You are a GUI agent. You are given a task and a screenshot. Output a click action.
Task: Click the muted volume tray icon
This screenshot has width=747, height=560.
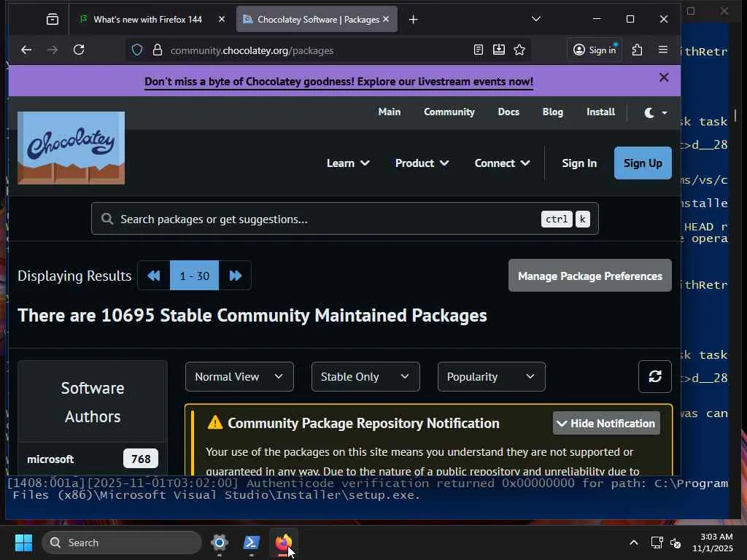tap(676, 542)
